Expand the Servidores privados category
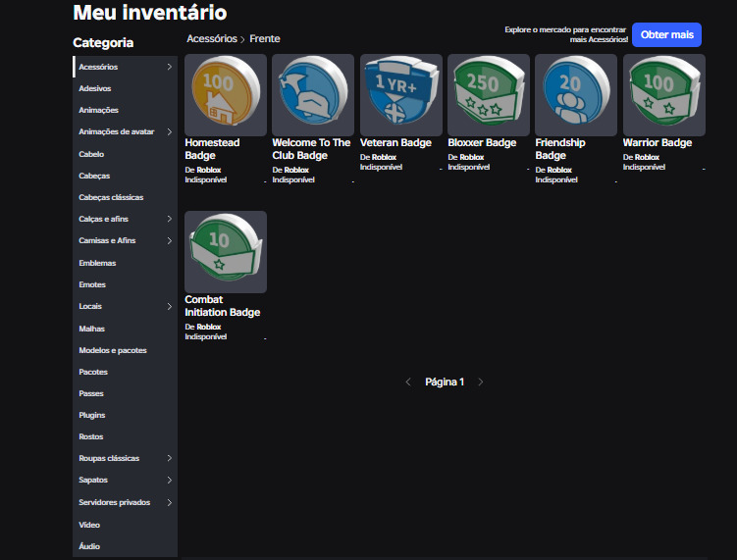 (x=170, y=502)
